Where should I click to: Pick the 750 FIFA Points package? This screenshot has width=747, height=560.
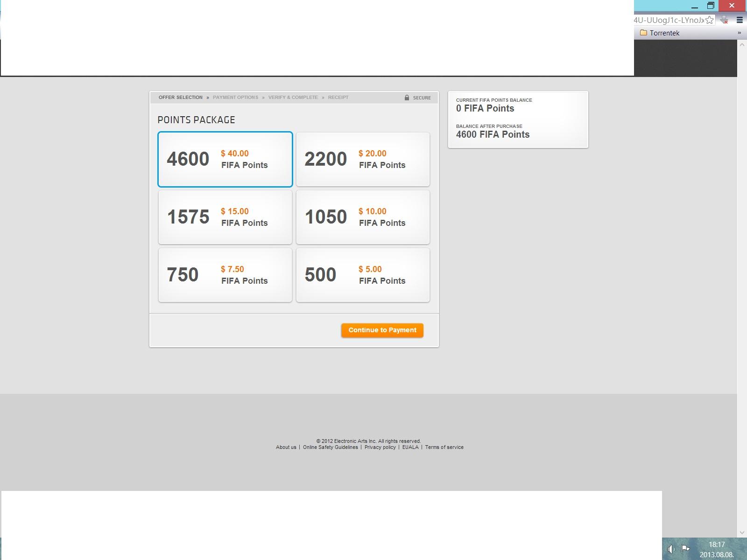(225, 275)
